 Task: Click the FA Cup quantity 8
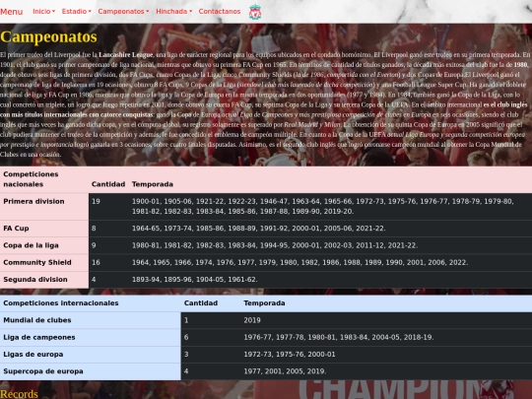94,229
